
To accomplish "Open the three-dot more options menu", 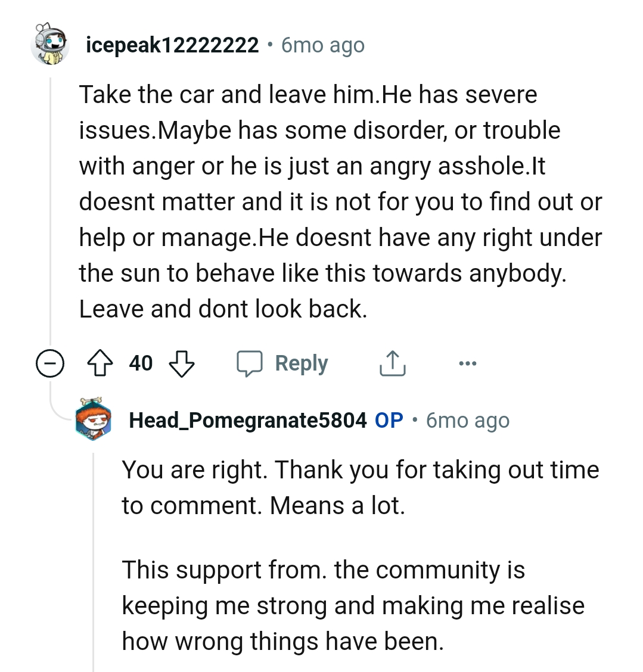I will tap(468, 363).
